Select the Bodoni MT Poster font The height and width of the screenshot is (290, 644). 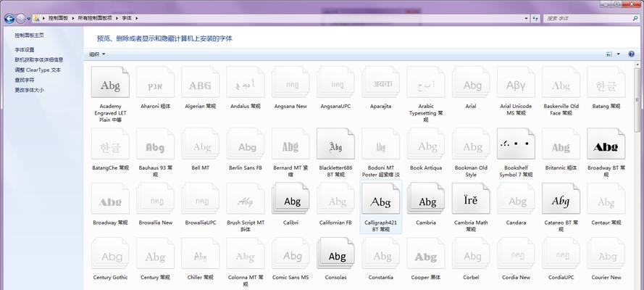(x=381, y=144)
